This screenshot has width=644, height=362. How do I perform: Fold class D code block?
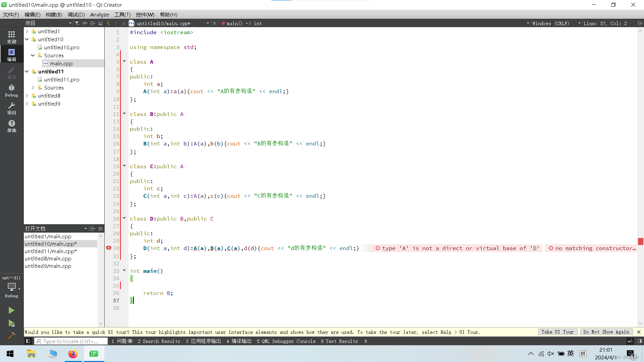tap(124, 218)
